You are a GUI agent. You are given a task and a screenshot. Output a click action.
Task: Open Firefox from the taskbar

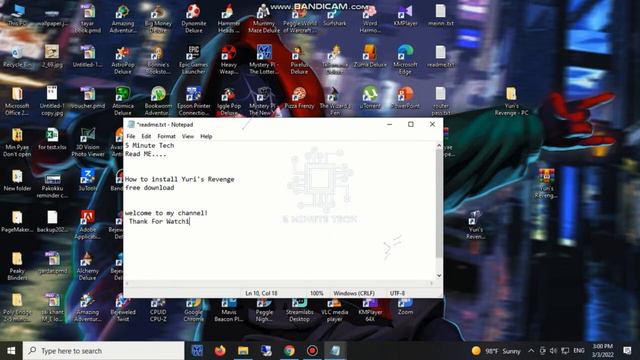pos(220,351)
